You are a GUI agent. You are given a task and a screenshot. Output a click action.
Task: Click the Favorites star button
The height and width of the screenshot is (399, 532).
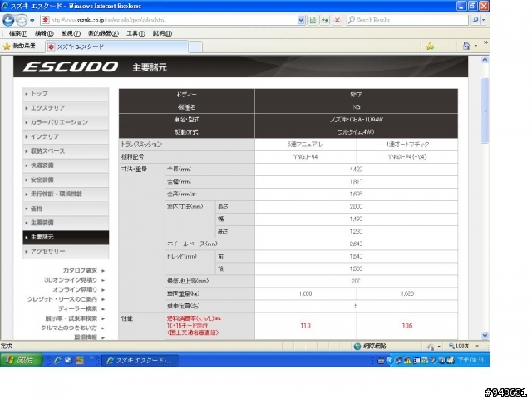click(x=19, y=47)
